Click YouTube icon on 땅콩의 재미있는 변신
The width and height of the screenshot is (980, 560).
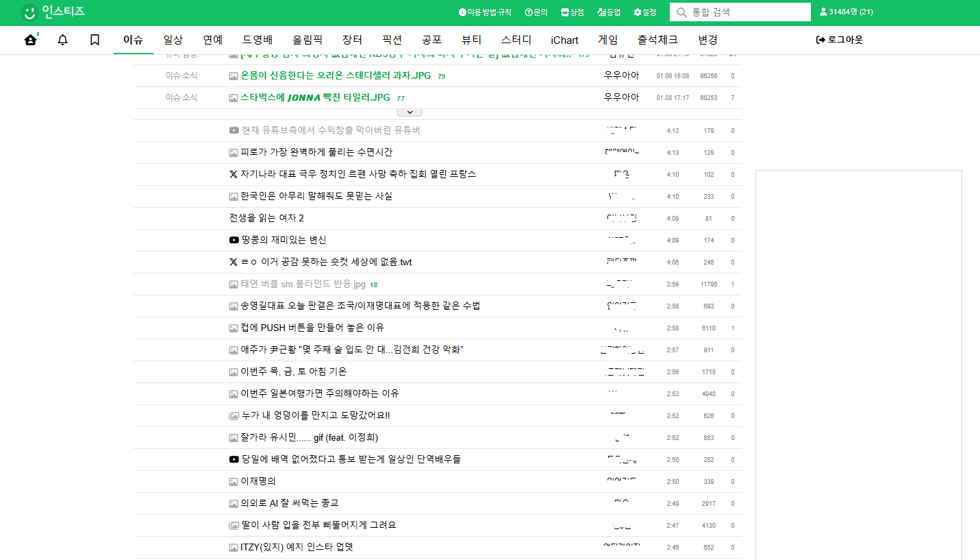[x=234, y=240]
